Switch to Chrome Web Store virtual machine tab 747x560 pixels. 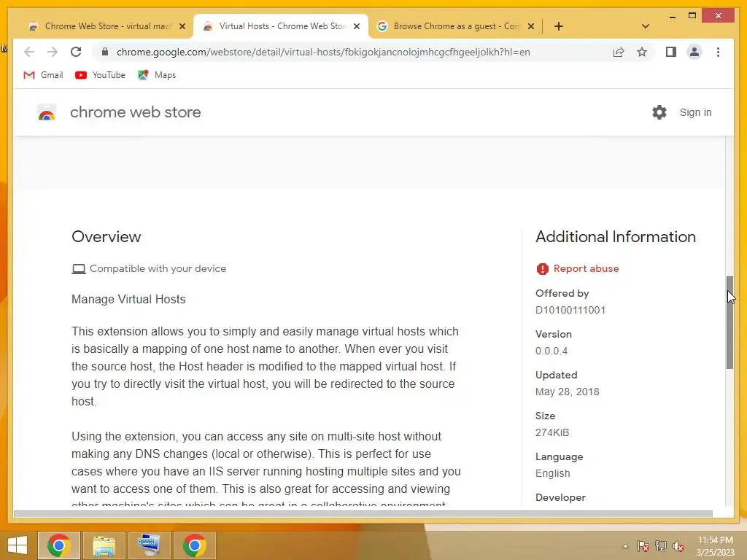[x=108, y=26]
